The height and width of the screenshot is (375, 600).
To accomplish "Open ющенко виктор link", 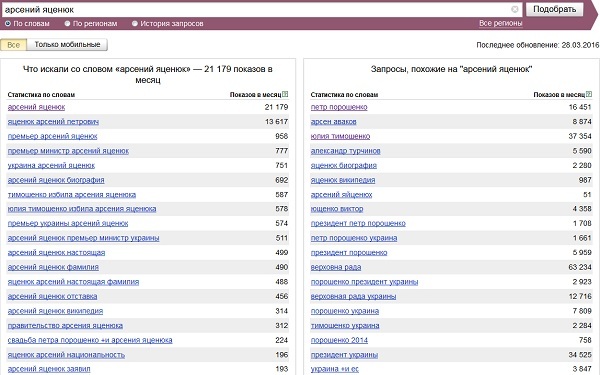I will click(x=337, y=209).
